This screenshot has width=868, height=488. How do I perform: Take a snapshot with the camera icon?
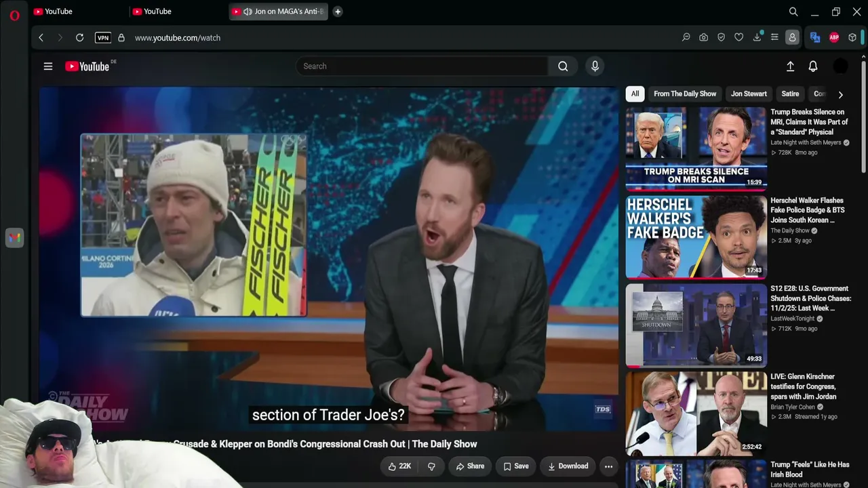[x=704, y=38]
